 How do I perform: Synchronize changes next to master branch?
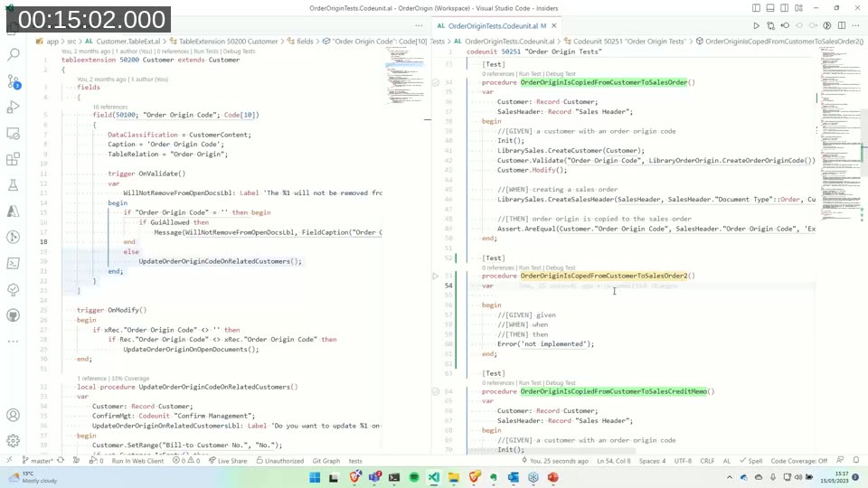coord(61,460)
